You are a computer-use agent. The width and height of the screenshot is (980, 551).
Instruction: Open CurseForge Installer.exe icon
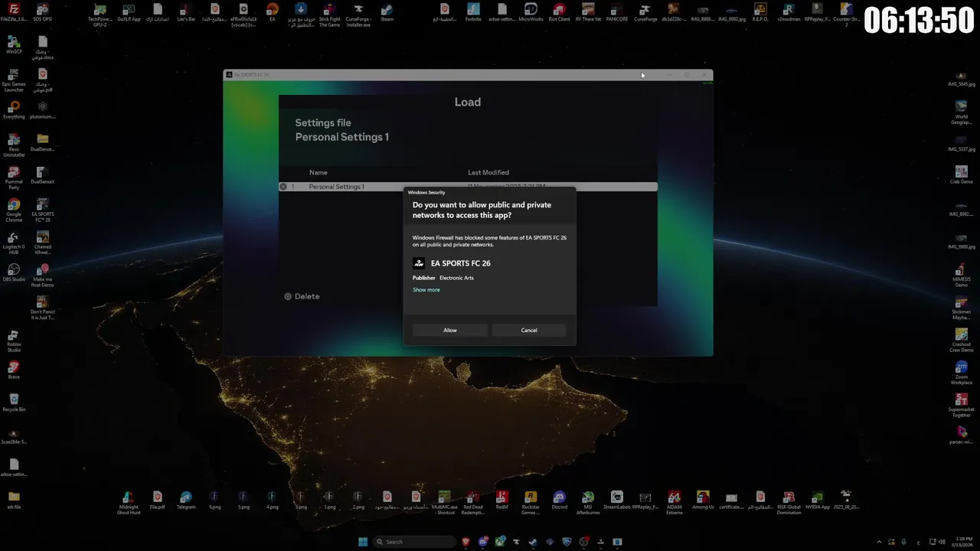358,15
